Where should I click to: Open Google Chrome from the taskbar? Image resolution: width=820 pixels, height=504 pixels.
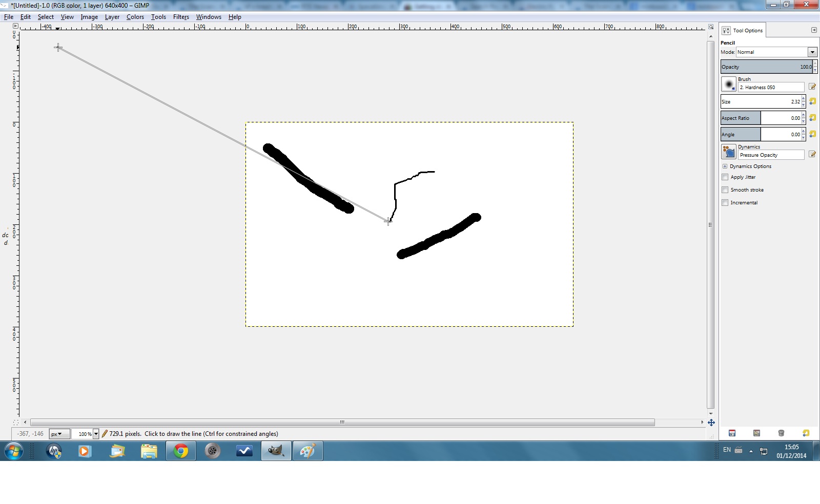[180, 451]
